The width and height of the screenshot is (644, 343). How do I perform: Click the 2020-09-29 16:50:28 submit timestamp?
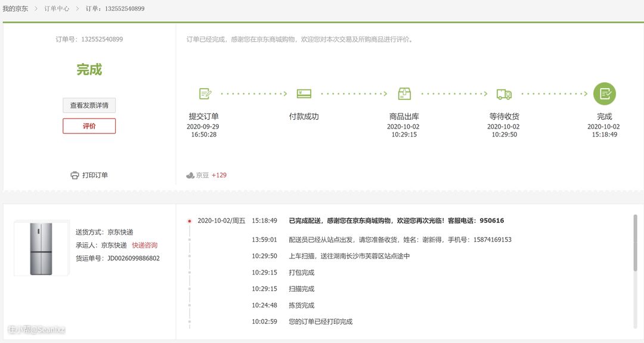[x=203, y=130]
